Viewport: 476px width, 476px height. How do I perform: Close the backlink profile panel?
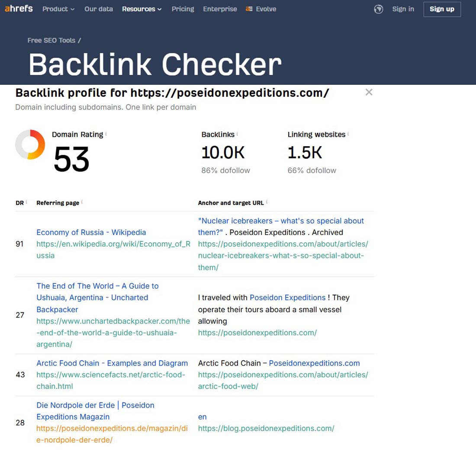pos(369,92)
